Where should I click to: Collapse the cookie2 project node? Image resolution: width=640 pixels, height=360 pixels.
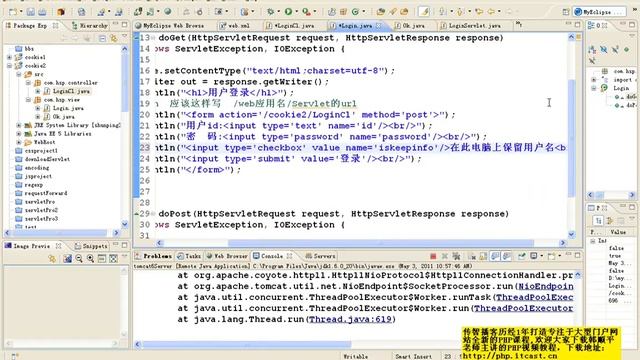(9, 66)
